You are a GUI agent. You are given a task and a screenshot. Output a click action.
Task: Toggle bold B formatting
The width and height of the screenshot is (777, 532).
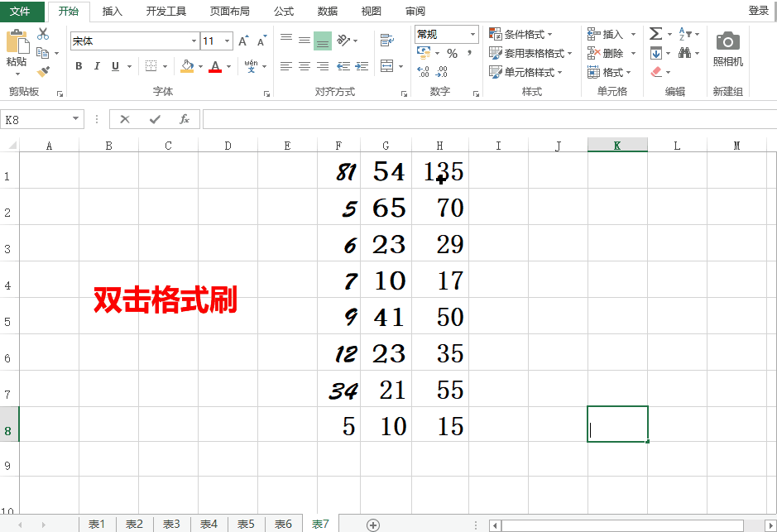(x=79, y=66)
